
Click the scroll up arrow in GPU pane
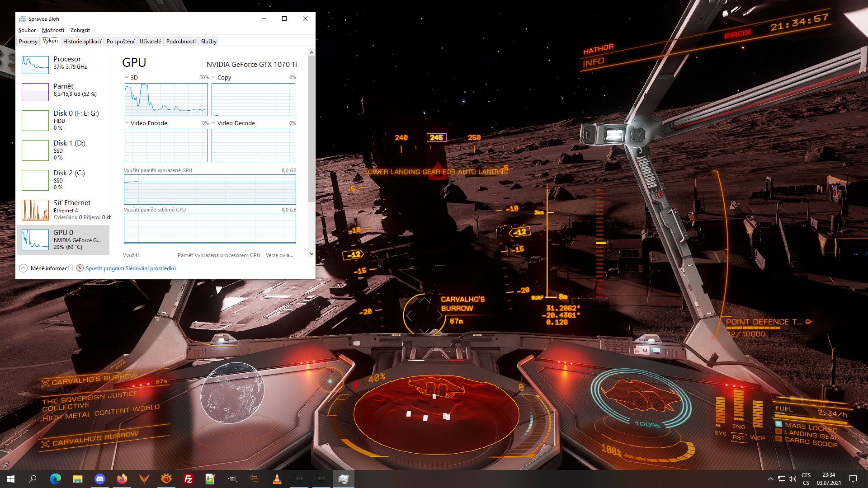[311, 53]
